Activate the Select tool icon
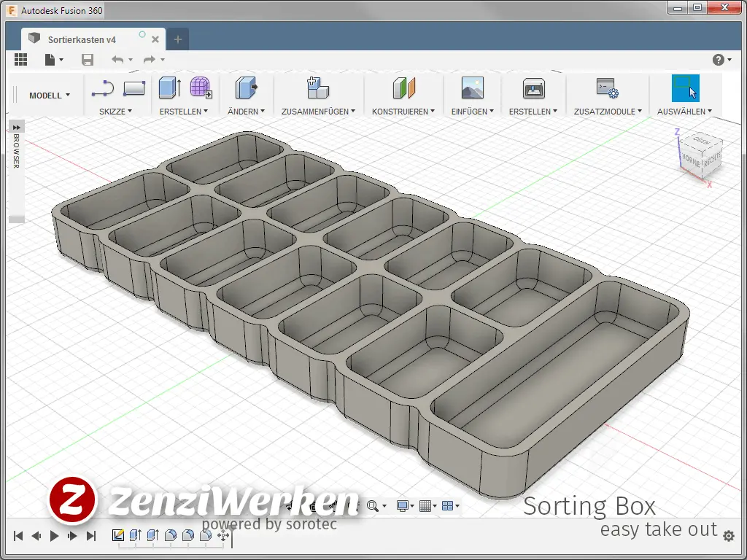The image size is (747, 560). coord(686,88)
